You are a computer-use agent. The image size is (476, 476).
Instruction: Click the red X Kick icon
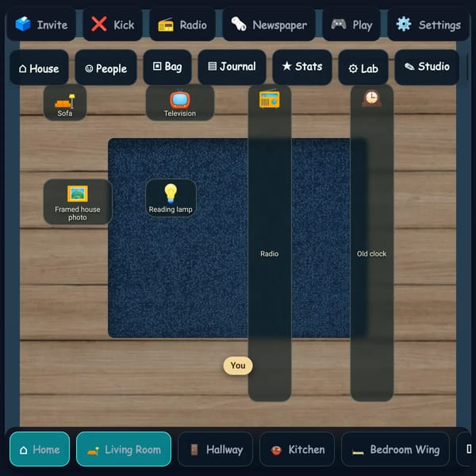point(99,24)
